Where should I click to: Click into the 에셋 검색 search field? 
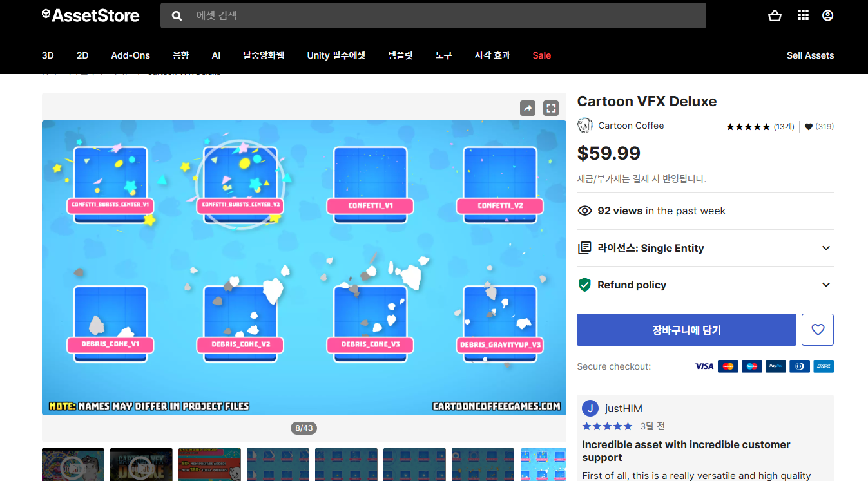click(433, 15)
